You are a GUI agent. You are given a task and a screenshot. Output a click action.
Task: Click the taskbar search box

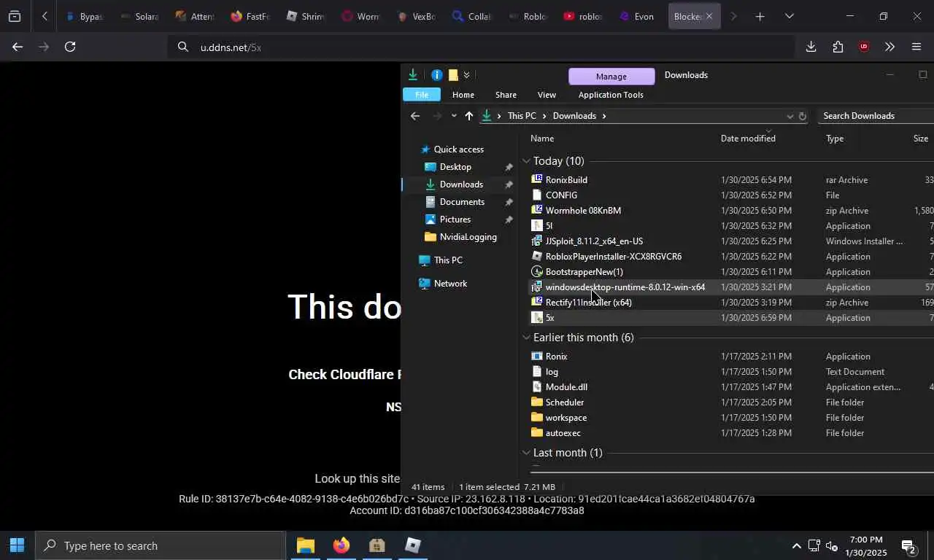[161, 545]
